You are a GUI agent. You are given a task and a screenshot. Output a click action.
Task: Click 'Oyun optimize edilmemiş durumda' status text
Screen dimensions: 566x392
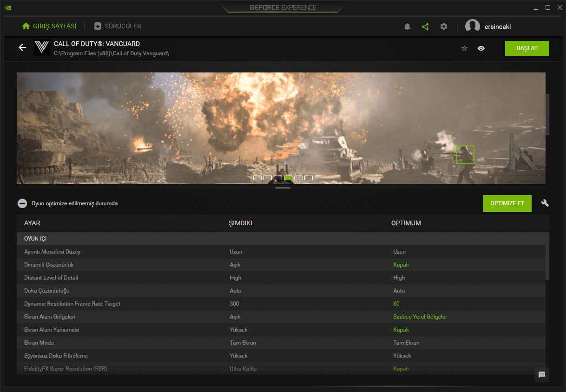pos(74,203)
